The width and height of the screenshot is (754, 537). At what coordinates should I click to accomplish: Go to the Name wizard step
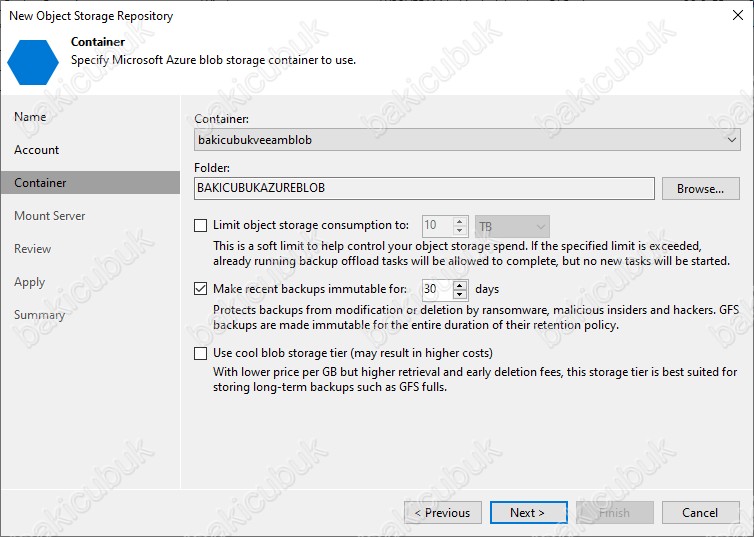pos(30,117)
